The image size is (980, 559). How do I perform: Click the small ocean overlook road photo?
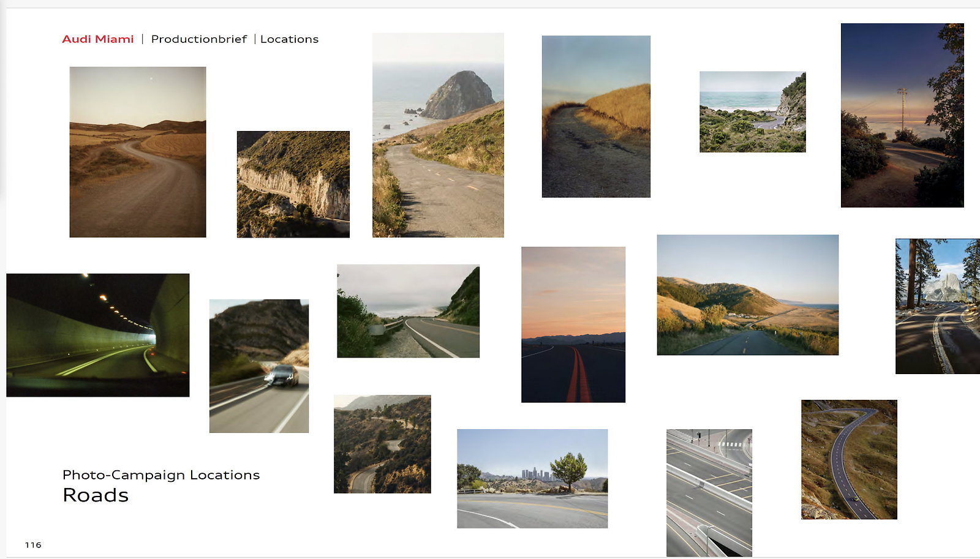753,112
